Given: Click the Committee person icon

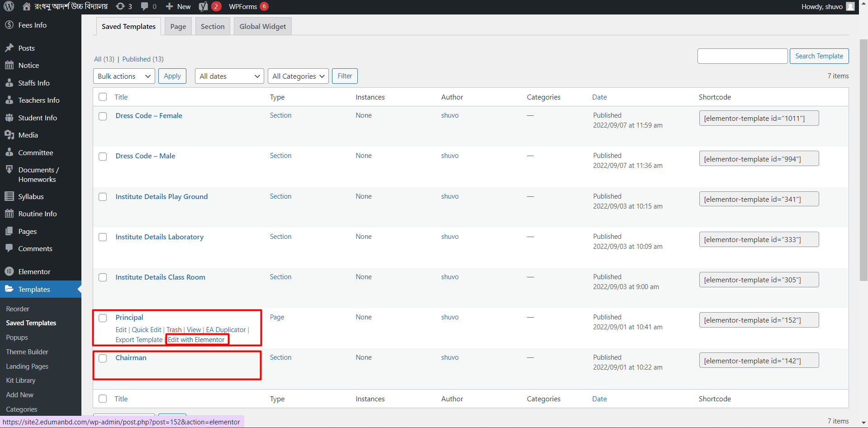Looking at the screenshot, I should (x=9, y=152).
